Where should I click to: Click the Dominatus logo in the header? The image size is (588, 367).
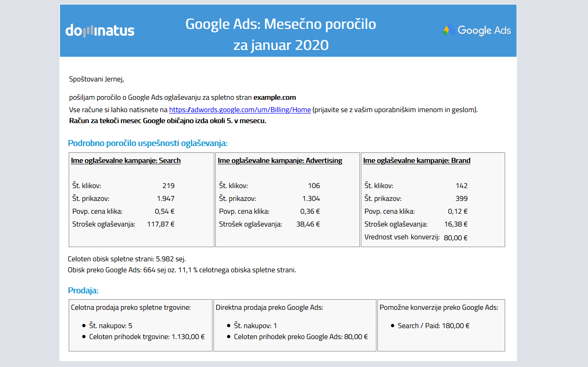coord(100,31)
